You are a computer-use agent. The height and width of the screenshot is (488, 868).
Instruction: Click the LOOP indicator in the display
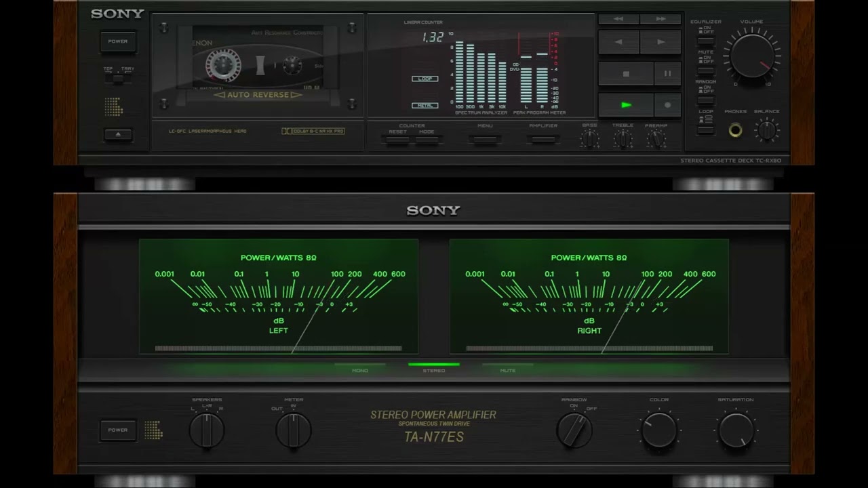425,79
